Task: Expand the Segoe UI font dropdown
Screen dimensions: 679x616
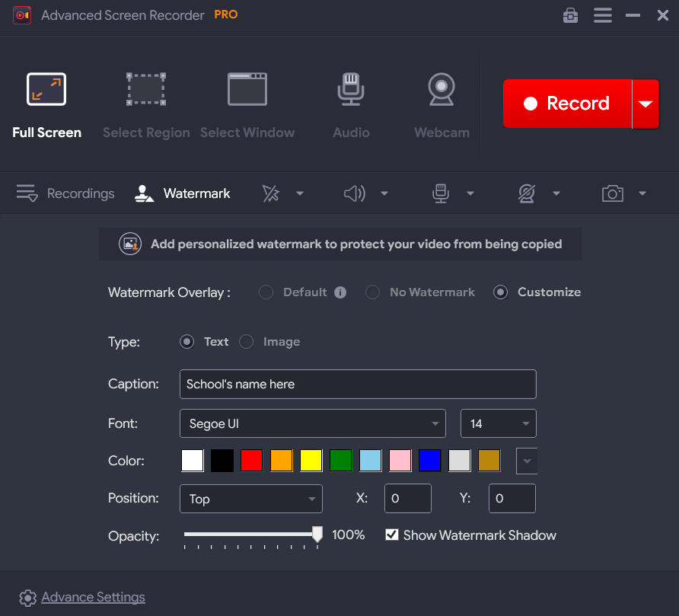Action: tap(313, 423)
